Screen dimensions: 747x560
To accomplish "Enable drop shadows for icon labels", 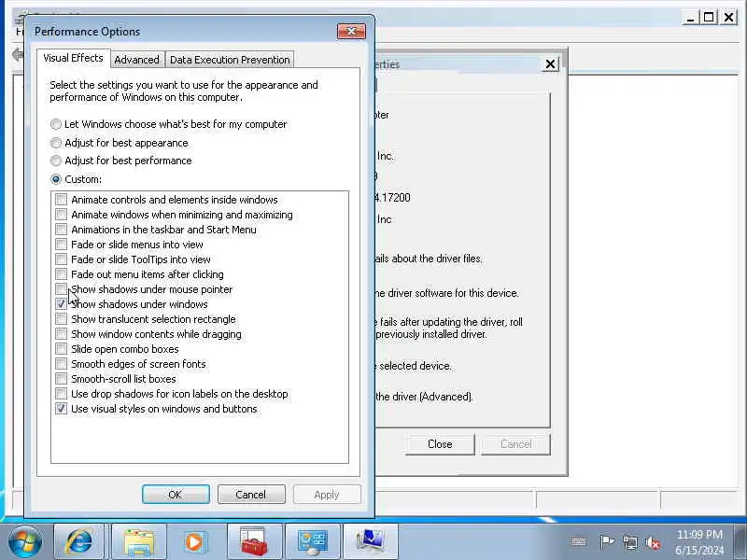I will [x=61, y=393].
